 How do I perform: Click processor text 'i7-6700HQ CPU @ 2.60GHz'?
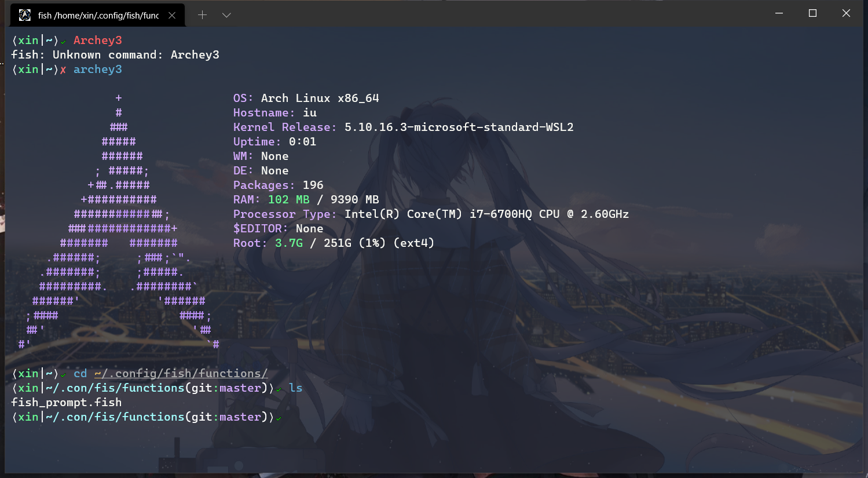tap(550, 214)
